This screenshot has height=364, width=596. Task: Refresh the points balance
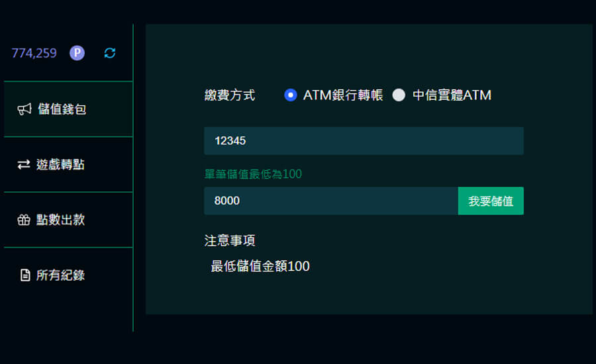[110, 53]
